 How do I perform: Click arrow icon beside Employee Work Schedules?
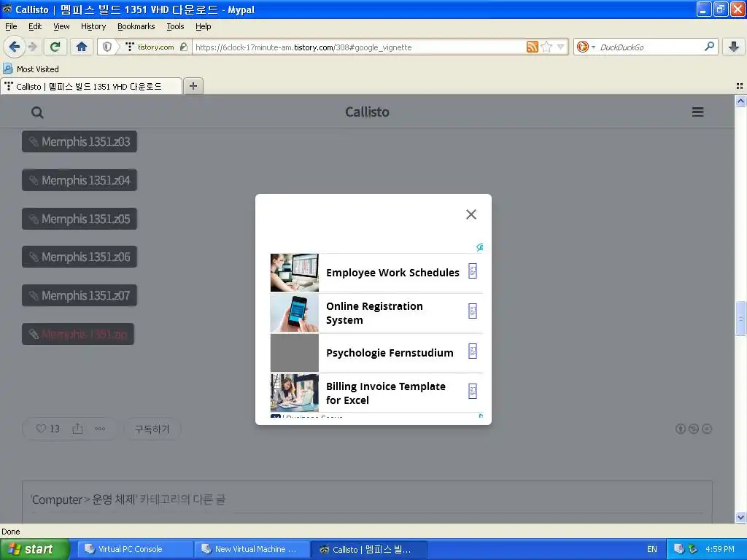pyautogui.click(x=473, y=271)
